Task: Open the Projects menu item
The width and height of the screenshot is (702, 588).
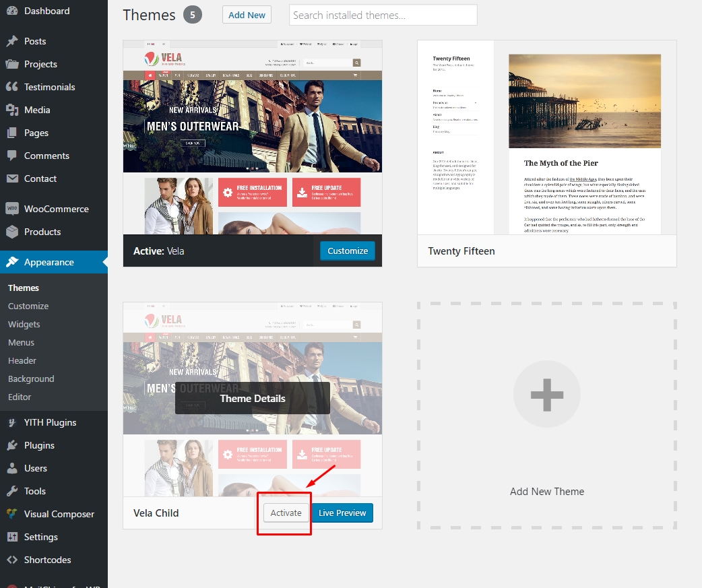Action: point(54,64)
